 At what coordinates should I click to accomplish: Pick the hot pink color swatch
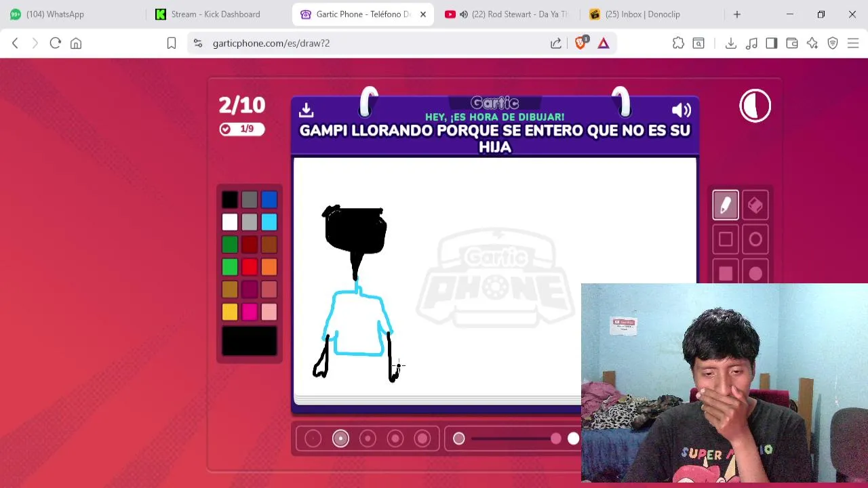250,311
